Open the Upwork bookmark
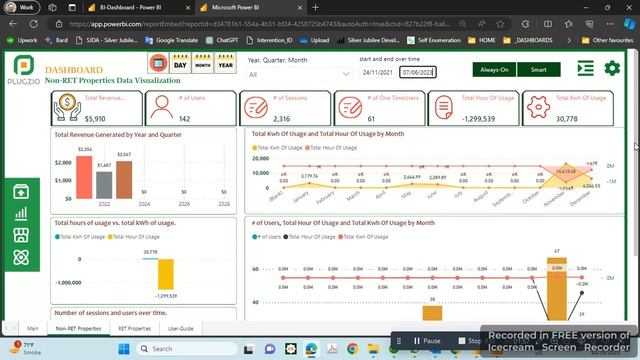The image size is (640, 360). (22, 40)
